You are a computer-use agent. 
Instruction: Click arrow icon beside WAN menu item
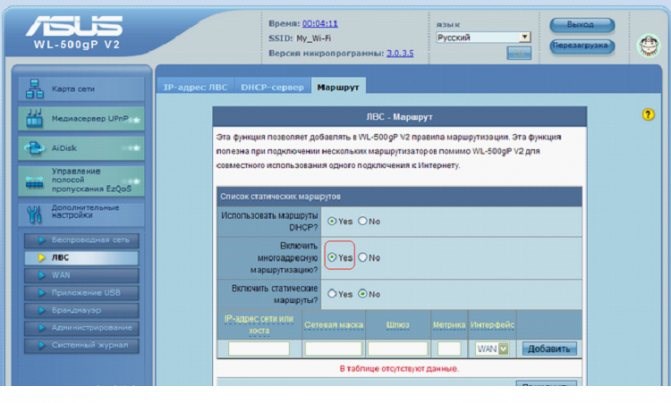[x=42, y=276]
